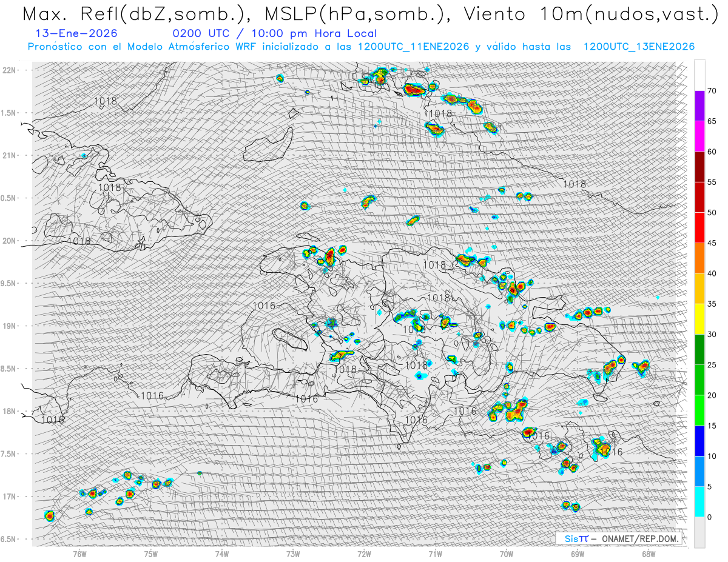Click the '69W' longitude label
The image size is (728, 562).
[577, 554]
